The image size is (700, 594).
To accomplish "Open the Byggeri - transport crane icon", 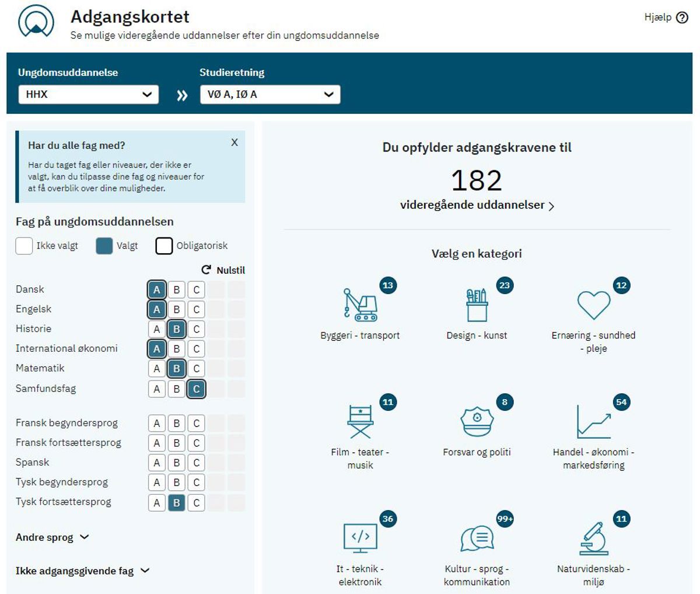I will (360, 305).
